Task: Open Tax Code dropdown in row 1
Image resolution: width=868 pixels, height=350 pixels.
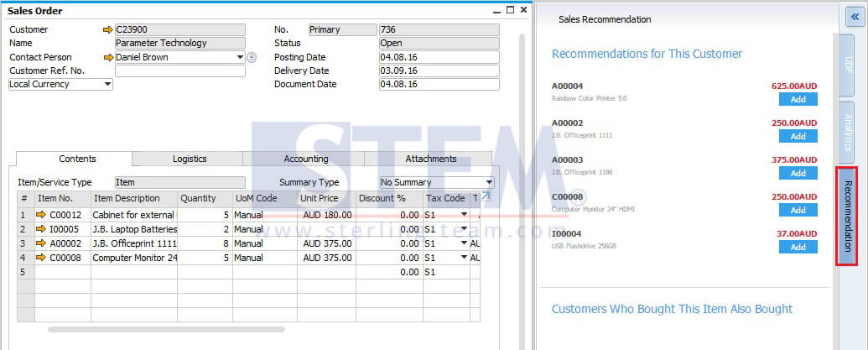Action: tap(464, 215)
